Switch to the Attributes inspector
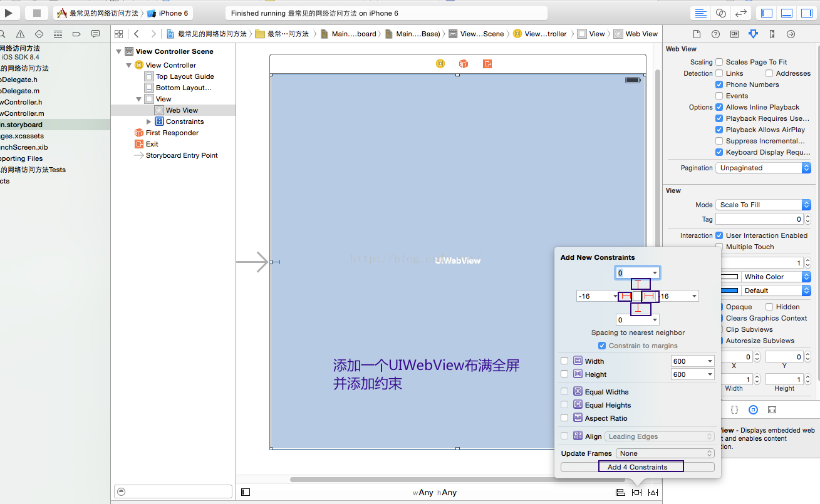The width and height of the screenshot is (820, 504). [753, 34]
